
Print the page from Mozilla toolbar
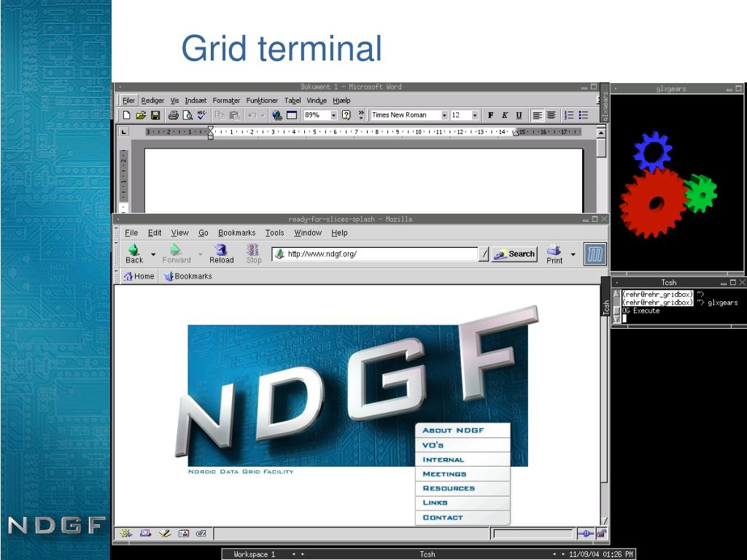point(554,254)
